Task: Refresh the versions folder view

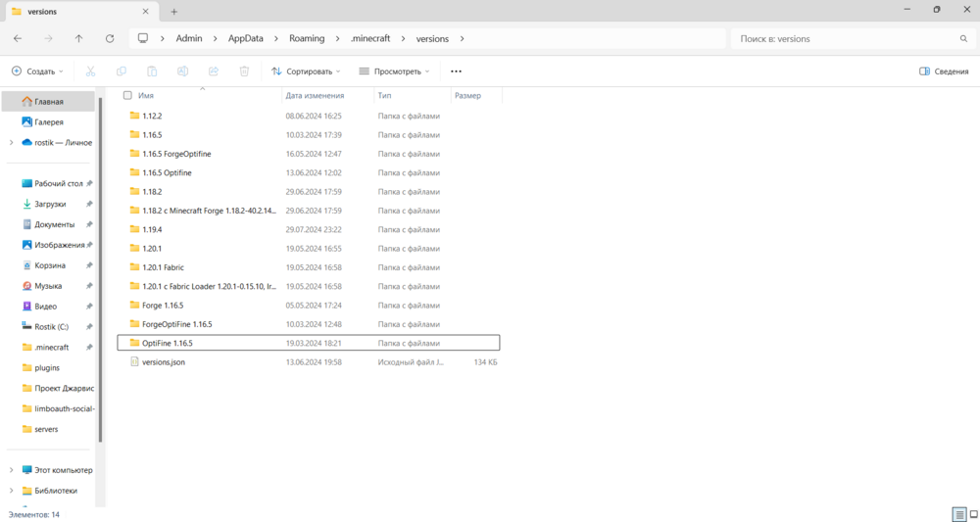Action: click(110, 39)
